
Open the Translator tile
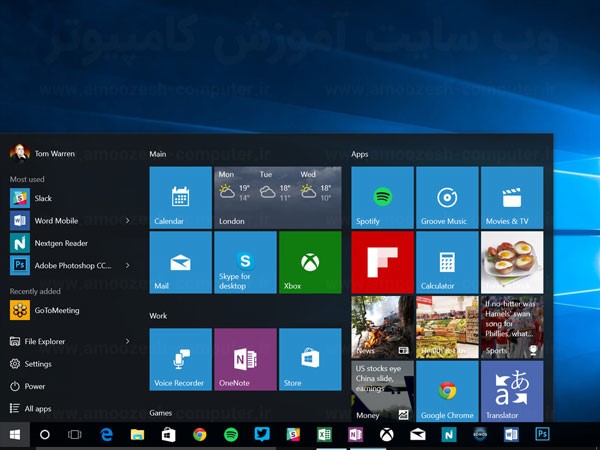point(511,391)
